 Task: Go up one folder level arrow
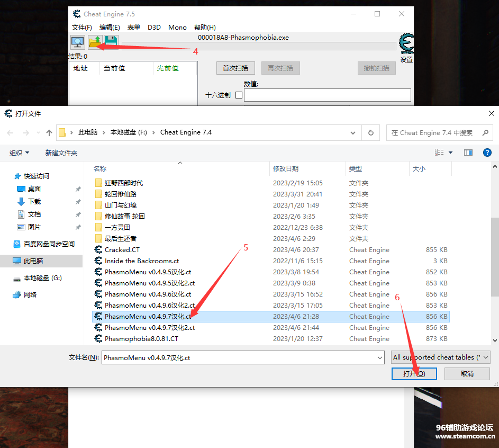coord(49,133)
